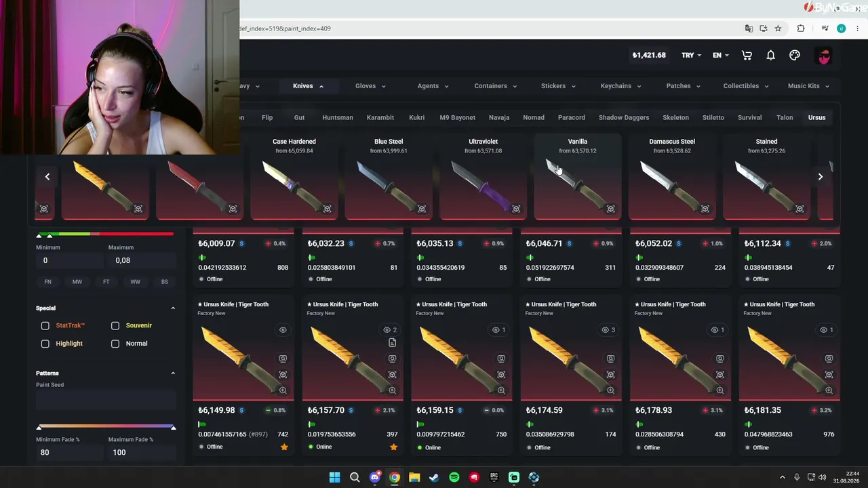The height and width of the screenshot is (488, 868).
Task: Toggle the WW wear filter
Action: click(x=135, y=281)
